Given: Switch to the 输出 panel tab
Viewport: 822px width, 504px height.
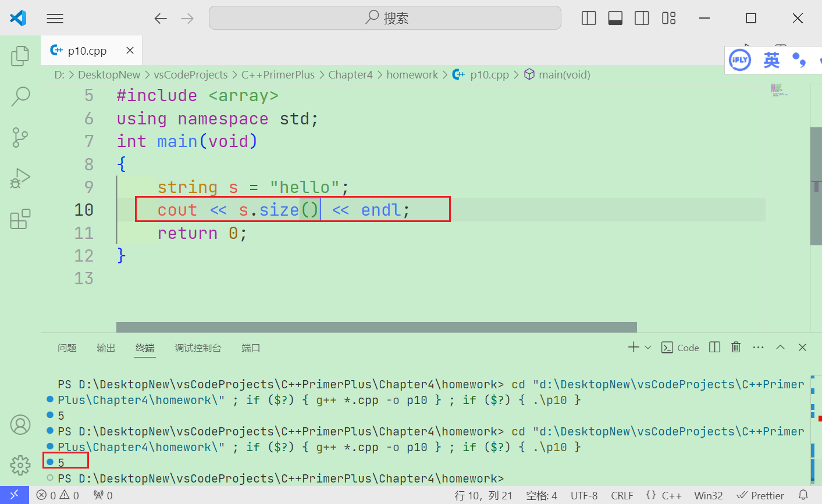Looking at the screenshot, I should (106, 348).
